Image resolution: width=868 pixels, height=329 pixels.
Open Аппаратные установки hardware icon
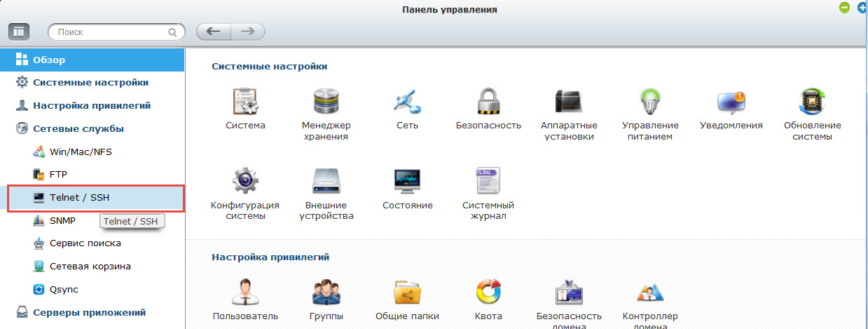[x=568, y=102]
